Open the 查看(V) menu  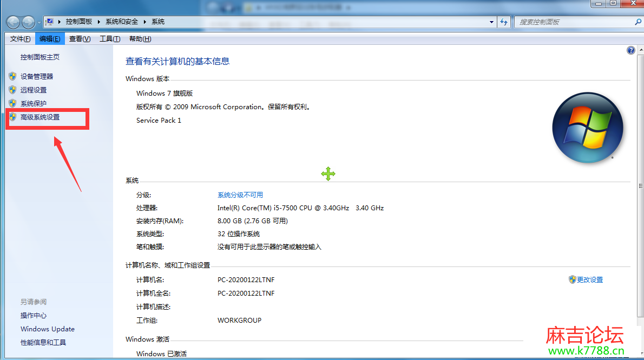point(80,38)
